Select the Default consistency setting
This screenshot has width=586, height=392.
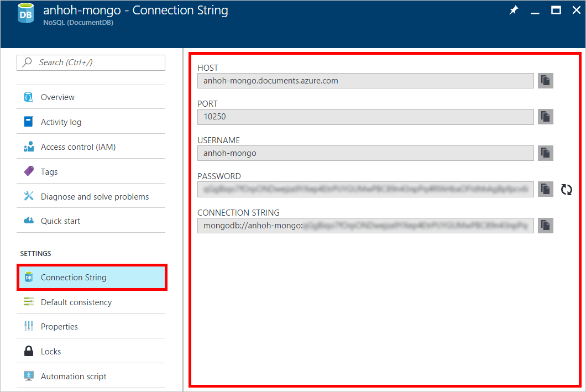coord(76,302)
